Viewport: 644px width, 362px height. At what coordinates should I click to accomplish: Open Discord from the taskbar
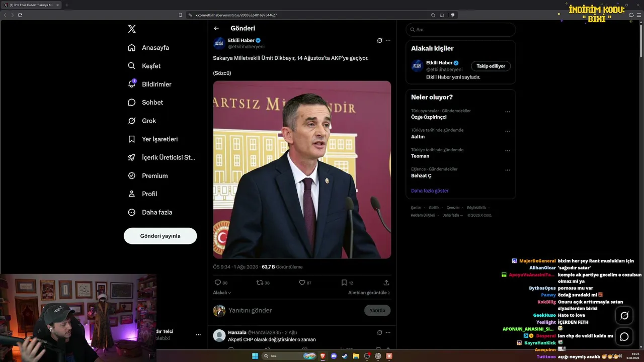click(x=334, y=356)
